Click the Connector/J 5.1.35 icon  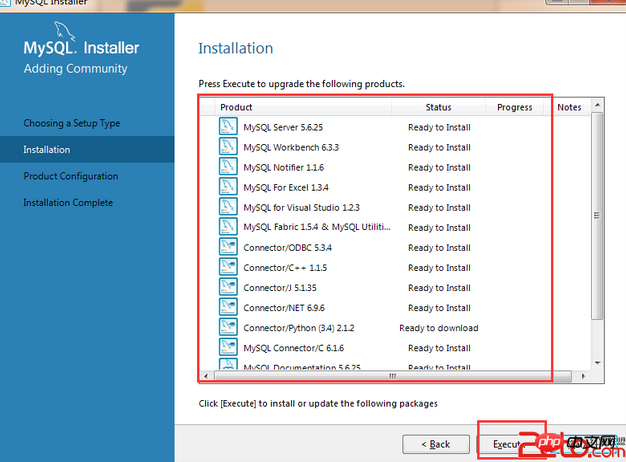(228, 287)
